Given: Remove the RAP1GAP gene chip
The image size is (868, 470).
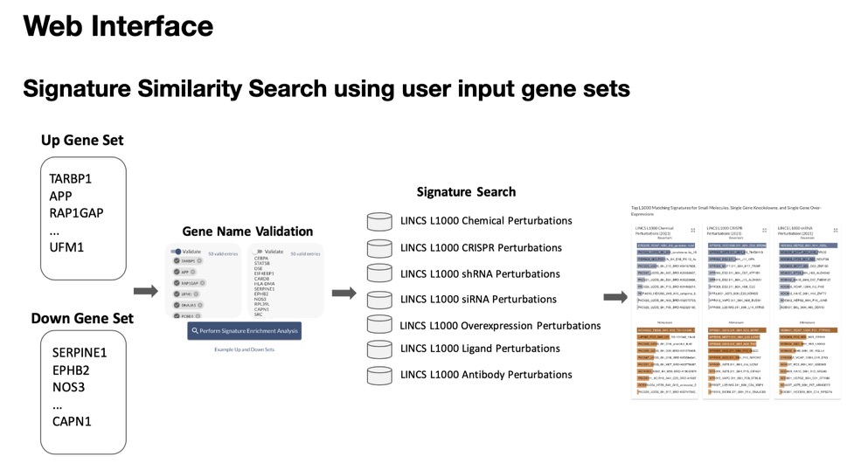Looking at the screenshot, I should 203,283.
